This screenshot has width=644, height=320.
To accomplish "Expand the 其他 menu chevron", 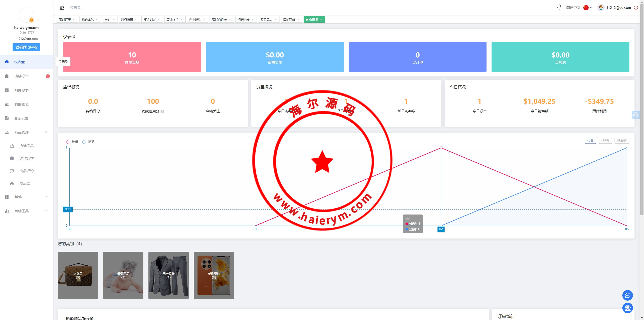I will (46, 197).
